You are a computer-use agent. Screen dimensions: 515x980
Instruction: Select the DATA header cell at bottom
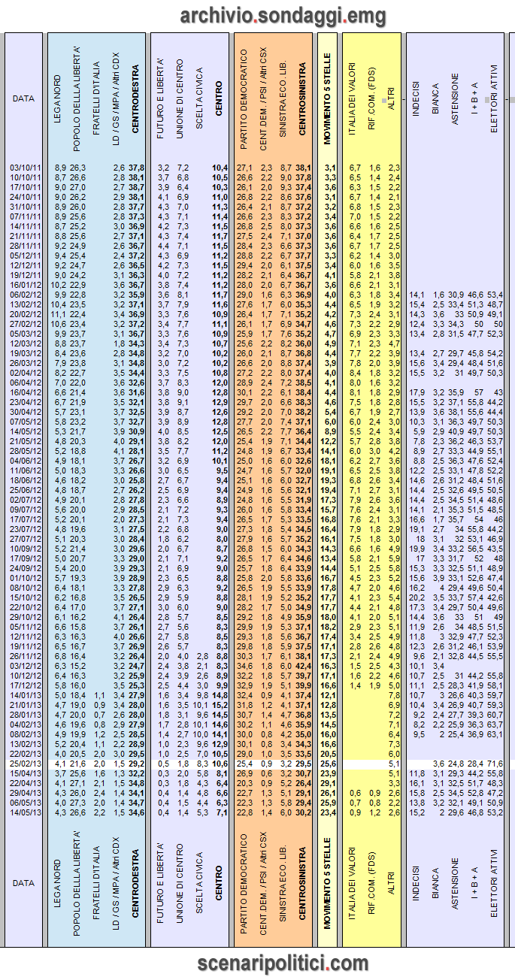pyautogui.click(x=23, y=883)
